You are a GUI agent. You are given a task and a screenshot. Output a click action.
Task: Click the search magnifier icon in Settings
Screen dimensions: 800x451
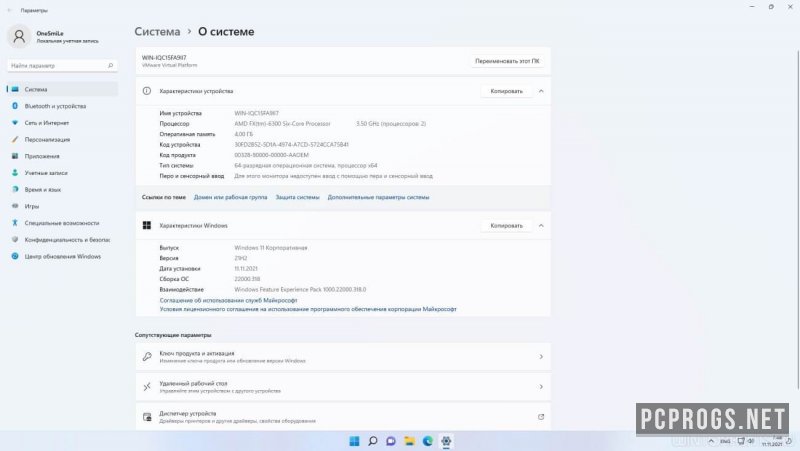[110, 66]
